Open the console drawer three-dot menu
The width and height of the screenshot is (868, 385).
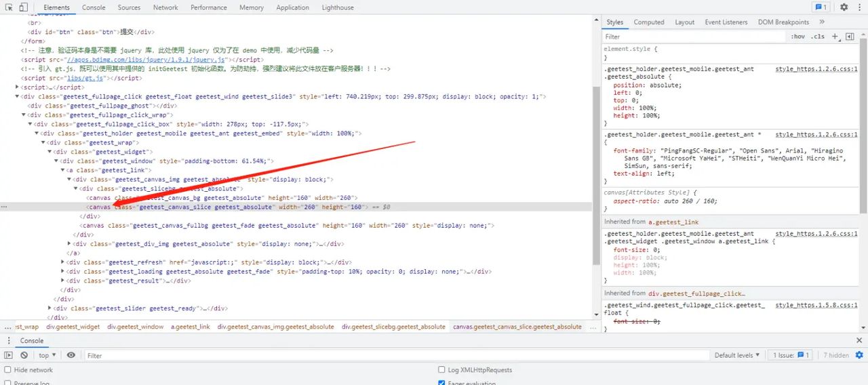(8, 341)
